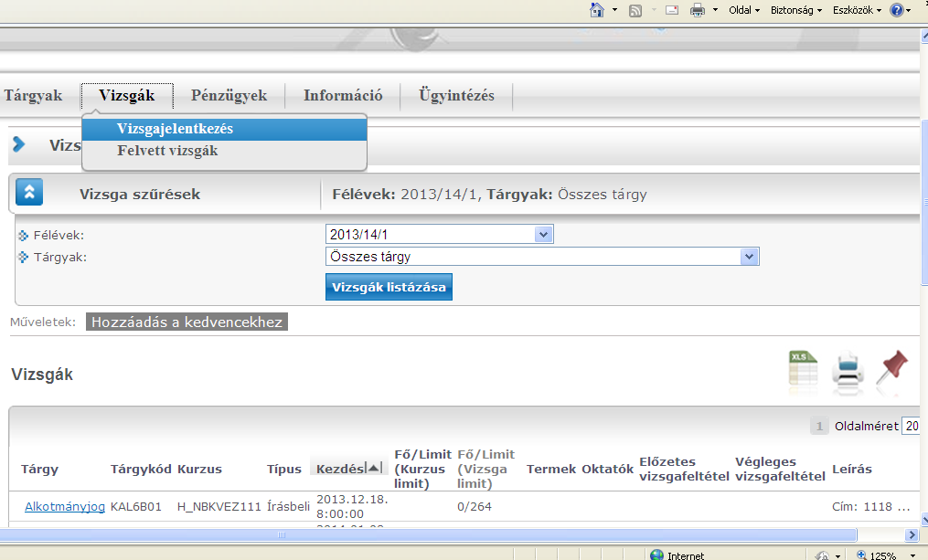Sort table by Tárgykód column header

141,470
